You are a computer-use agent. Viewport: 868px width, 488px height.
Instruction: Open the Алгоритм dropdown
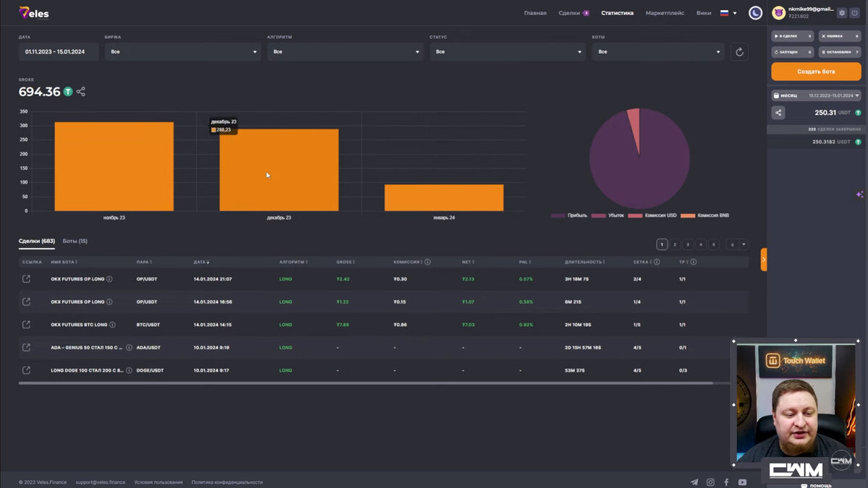click(345, 51)
